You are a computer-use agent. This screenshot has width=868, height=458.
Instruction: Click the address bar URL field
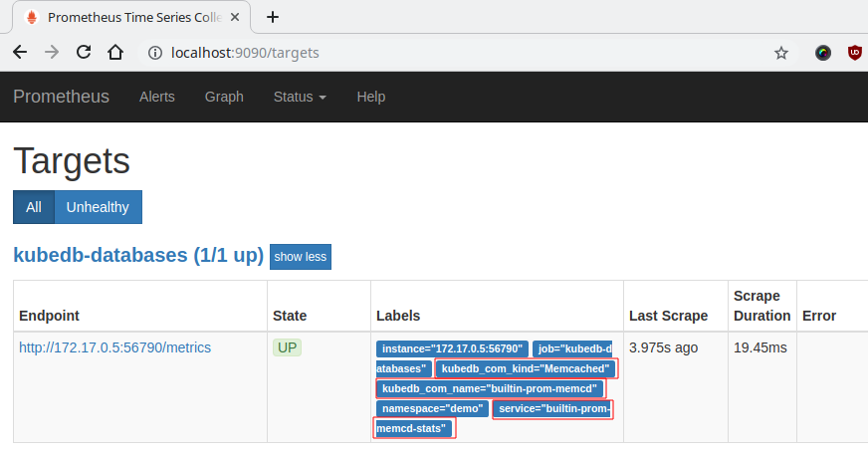click(x=448, y=53)
